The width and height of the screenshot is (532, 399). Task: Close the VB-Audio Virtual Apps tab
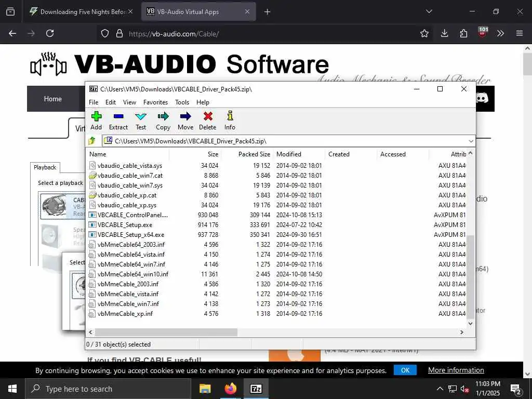coord(247,11)
